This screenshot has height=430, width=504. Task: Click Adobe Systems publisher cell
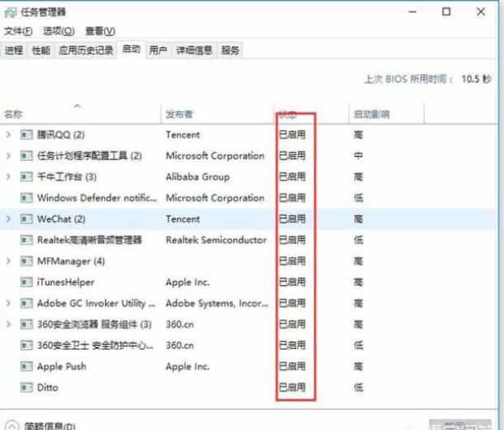click(x=217, y=303)
